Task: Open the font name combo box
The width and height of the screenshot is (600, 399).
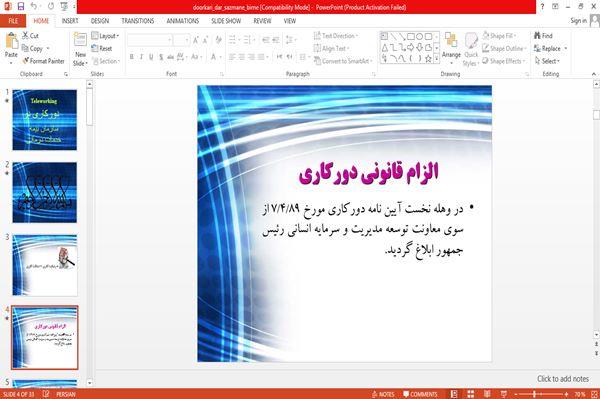Action: [149, 40]
